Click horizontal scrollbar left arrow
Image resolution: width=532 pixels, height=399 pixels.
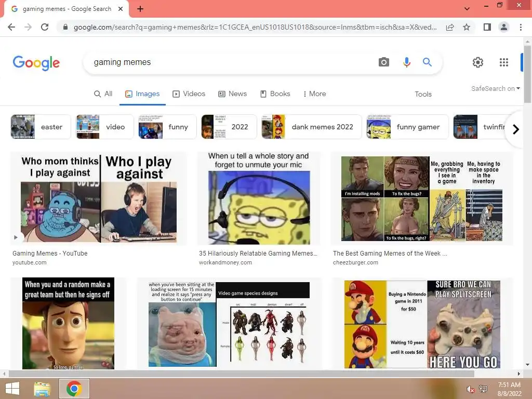coord(4,374)
